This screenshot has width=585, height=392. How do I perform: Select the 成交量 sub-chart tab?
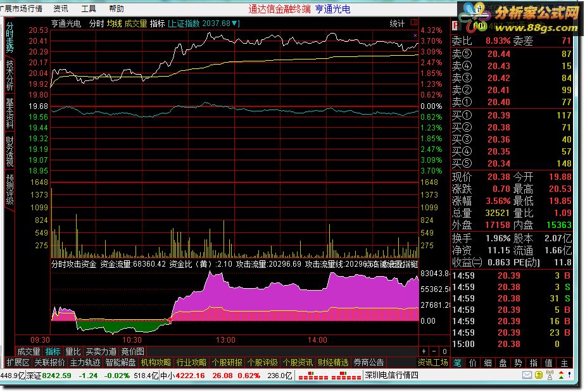point(28,351)
